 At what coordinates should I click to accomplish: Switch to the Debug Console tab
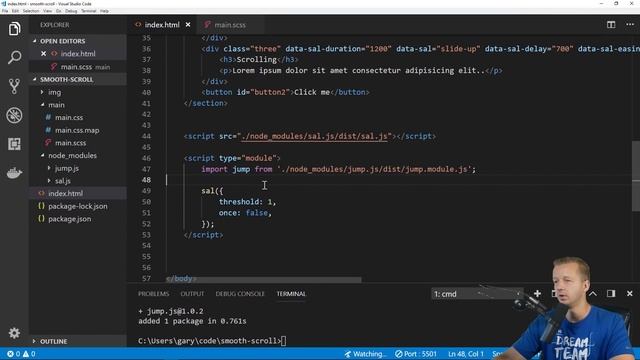[x=240, y=293]
